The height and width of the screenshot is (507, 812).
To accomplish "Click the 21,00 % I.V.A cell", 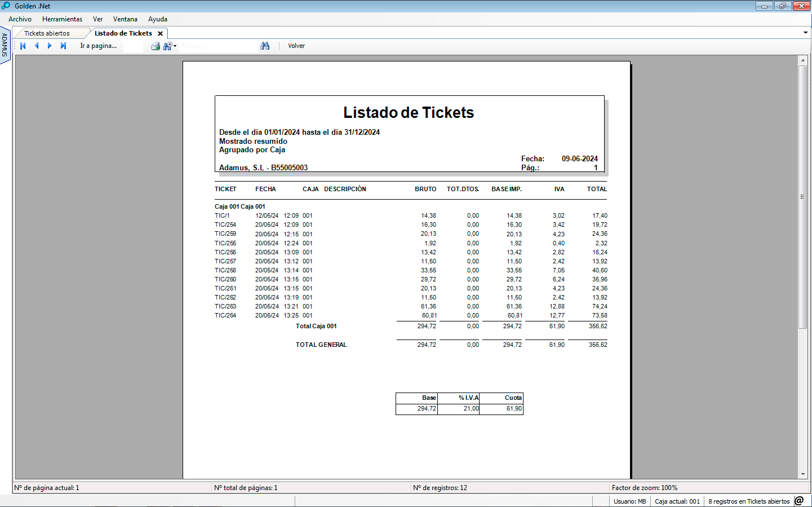I will pyautogui.click(x=458, y=408).
